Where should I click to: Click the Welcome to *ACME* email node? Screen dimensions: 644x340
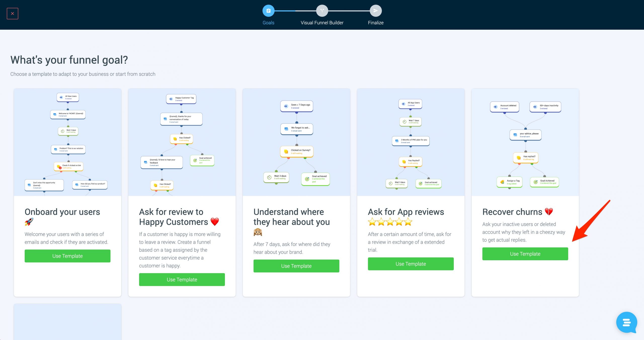pyautogui.click(x=68, y=114)
